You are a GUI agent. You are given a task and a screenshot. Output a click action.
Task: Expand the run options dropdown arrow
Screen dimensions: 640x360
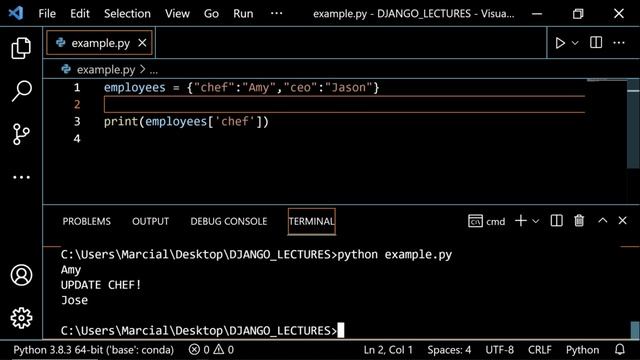pos(575,43)
